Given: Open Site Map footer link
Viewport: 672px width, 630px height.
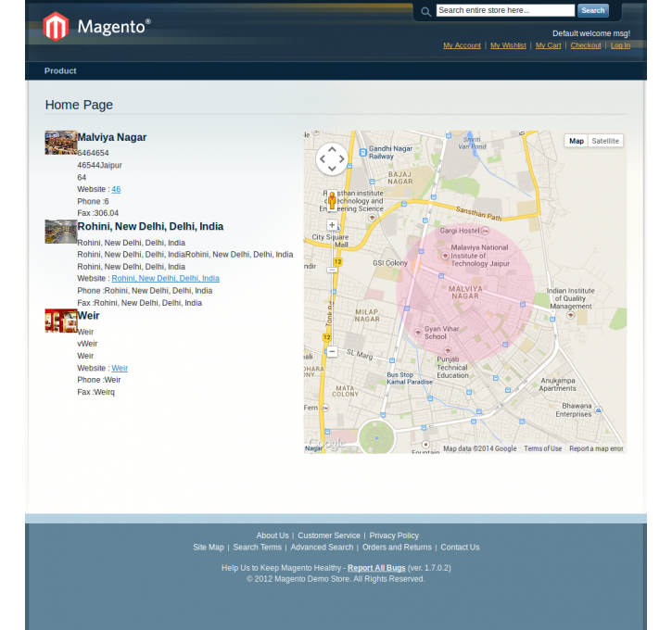Looking at the screenshot, I should (x=209, y=548).
